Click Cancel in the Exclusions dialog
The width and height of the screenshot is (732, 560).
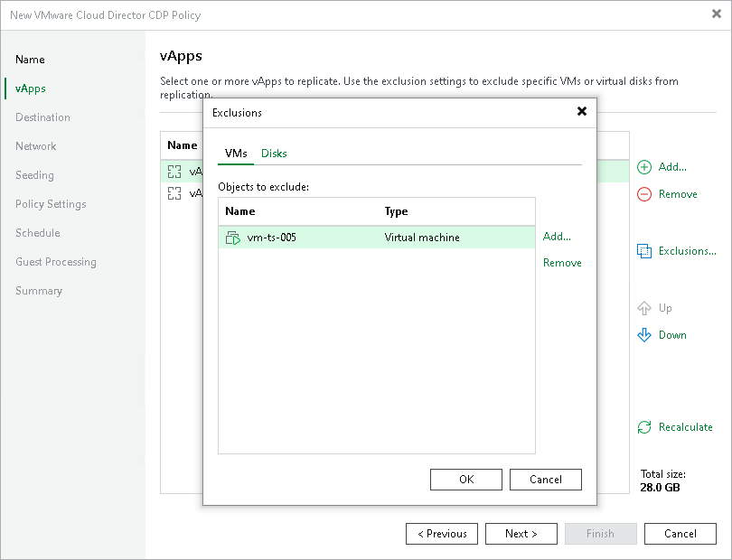click(545, 480)
